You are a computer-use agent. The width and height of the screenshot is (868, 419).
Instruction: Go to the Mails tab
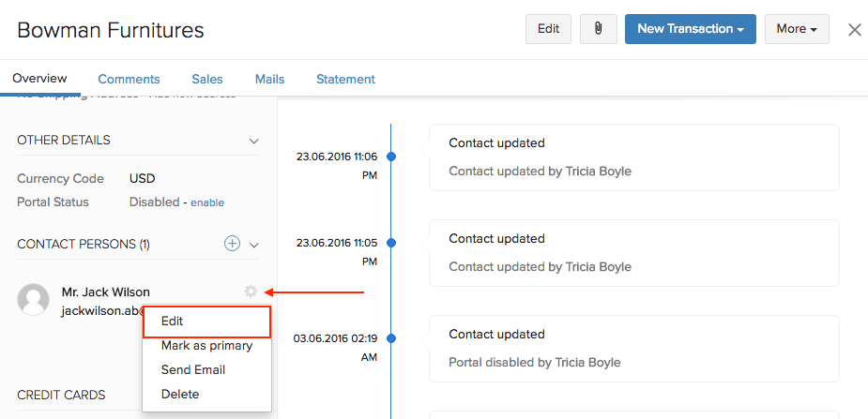(269, 79)
